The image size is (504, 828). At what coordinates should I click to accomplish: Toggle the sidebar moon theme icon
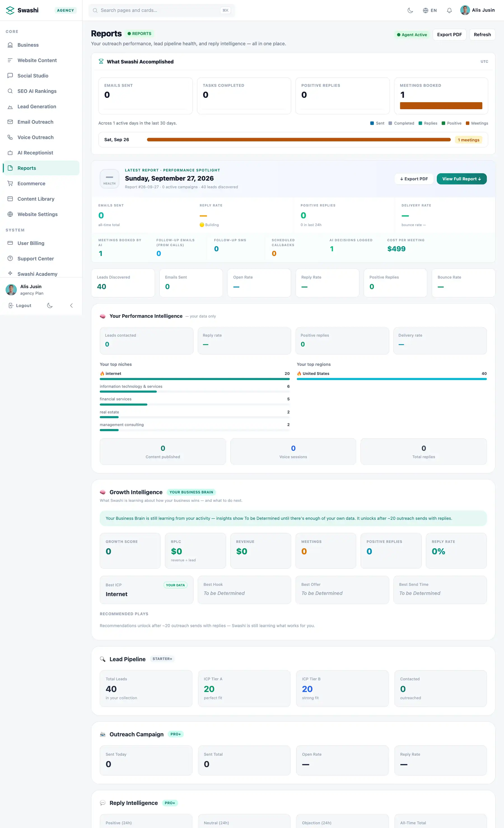click(x=50, y=305)
